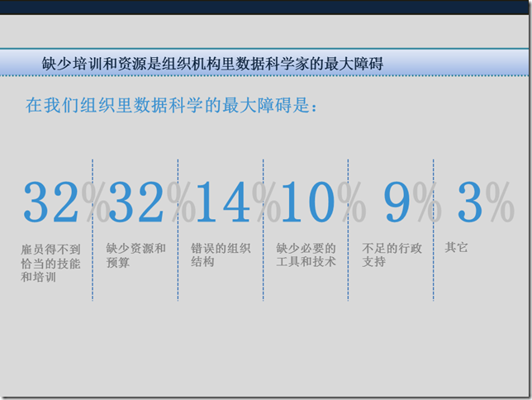Click the 9% figure
Image resolution: width=532 pixels, height=400 pixels.
tap(412, 202)
